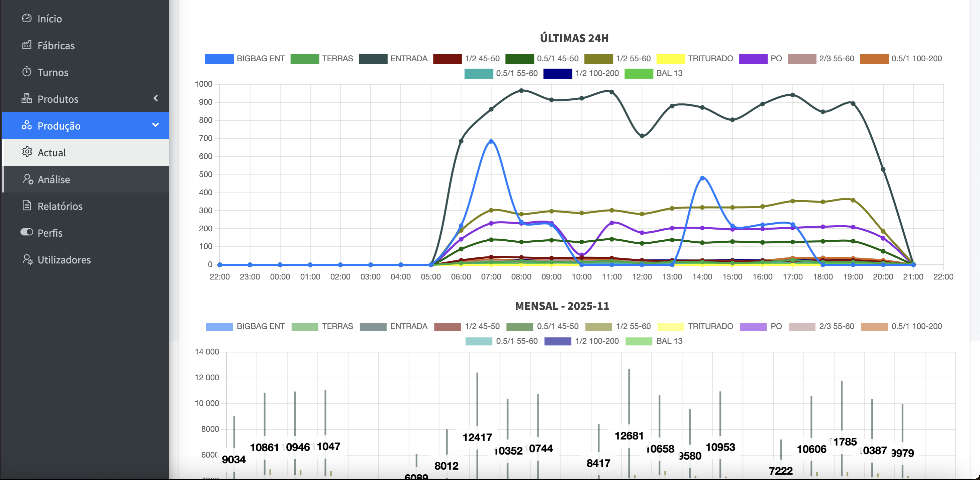Click the Actual gear icon
This screenshot has width=980, height=480.
pos(27,152)
